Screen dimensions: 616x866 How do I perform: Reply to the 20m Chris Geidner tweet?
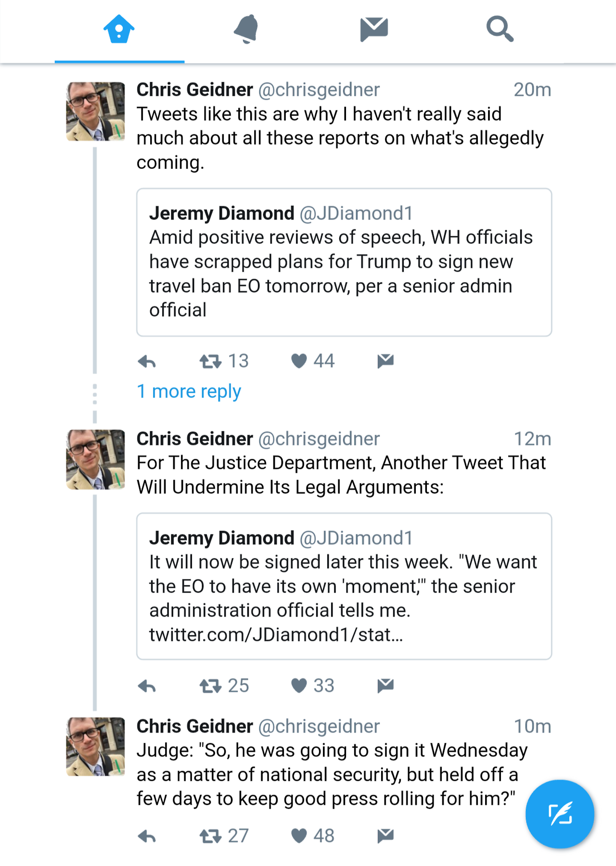[x=147, y=361]
